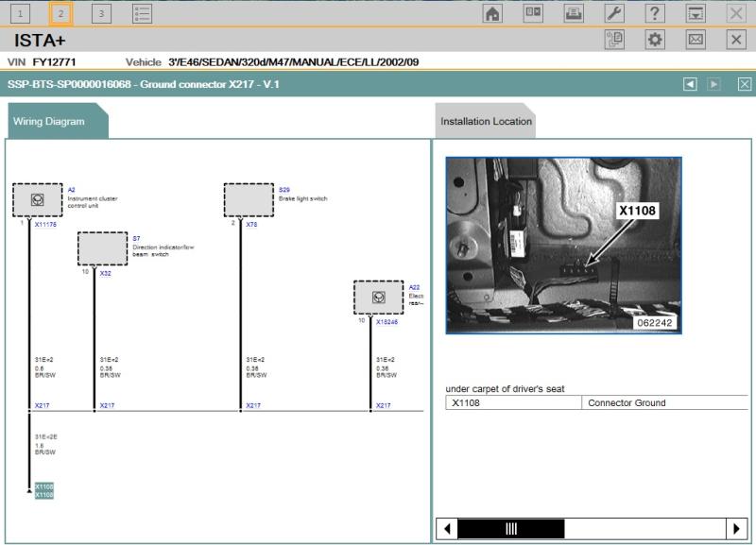Click the X1108 installation location photo
The height and width of the screenshot is (545, 756).
pyautogui.click(x=563, y=245)
